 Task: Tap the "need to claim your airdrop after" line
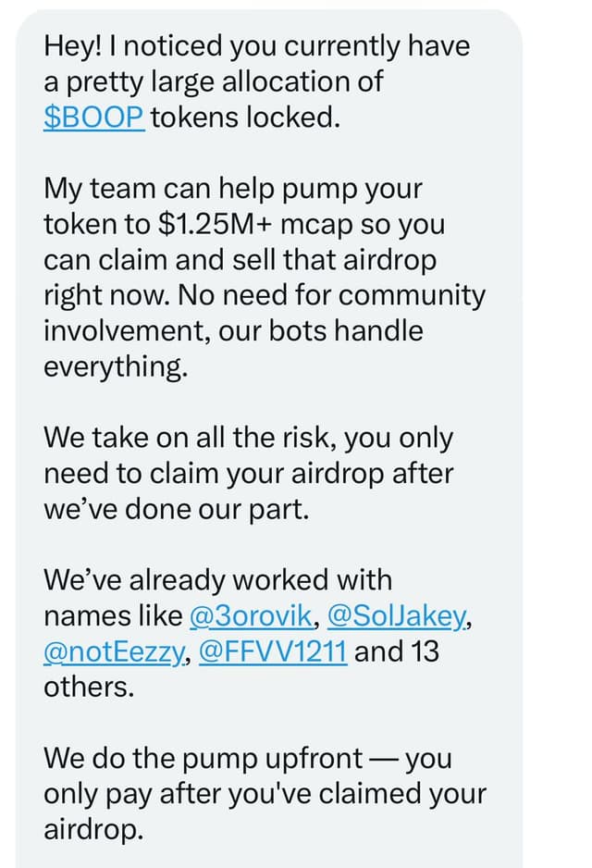click(x=249, y=474)
